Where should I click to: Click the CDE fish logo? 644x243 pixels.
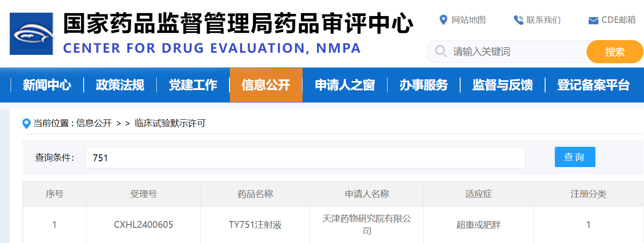pos(32,34)
